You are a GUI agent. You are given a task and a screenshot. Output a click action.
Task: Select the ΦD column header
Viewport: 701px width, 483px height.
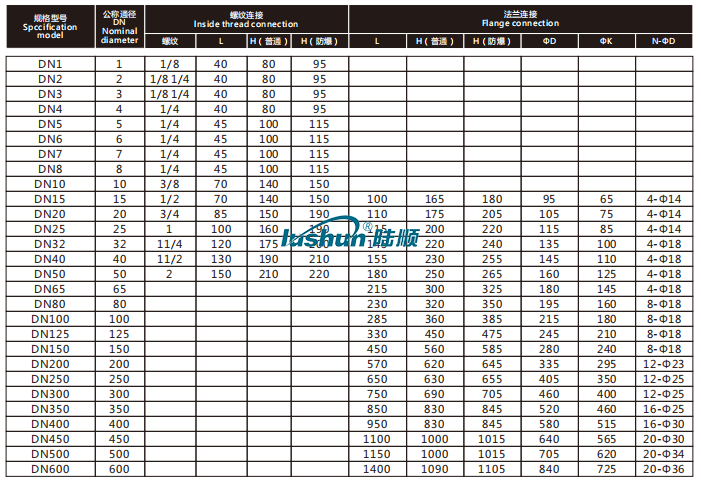click(x=550, y=41)
